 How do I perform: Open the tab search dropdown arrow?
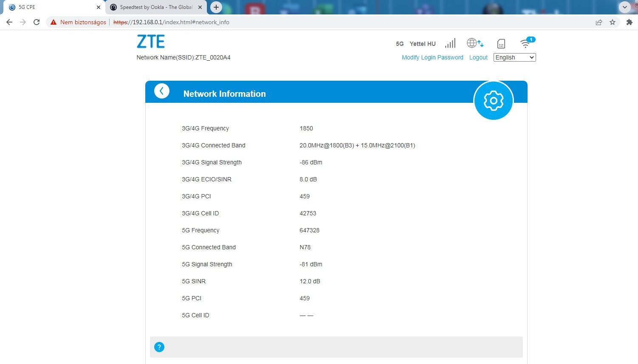(624, 7)
